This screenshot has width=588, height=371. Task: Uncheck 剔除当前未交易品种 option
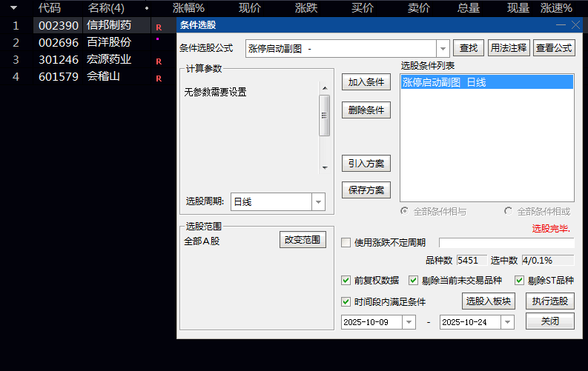pos(413,281)
